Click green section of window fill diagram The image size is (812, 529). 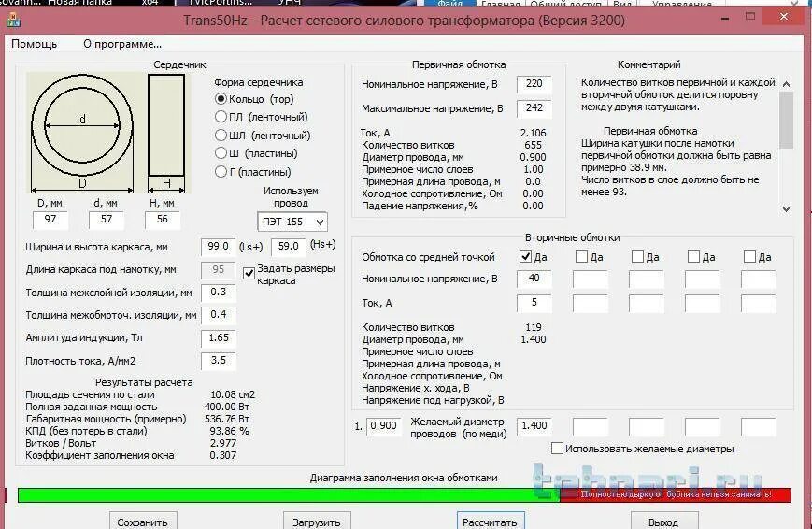coord(289,495)
